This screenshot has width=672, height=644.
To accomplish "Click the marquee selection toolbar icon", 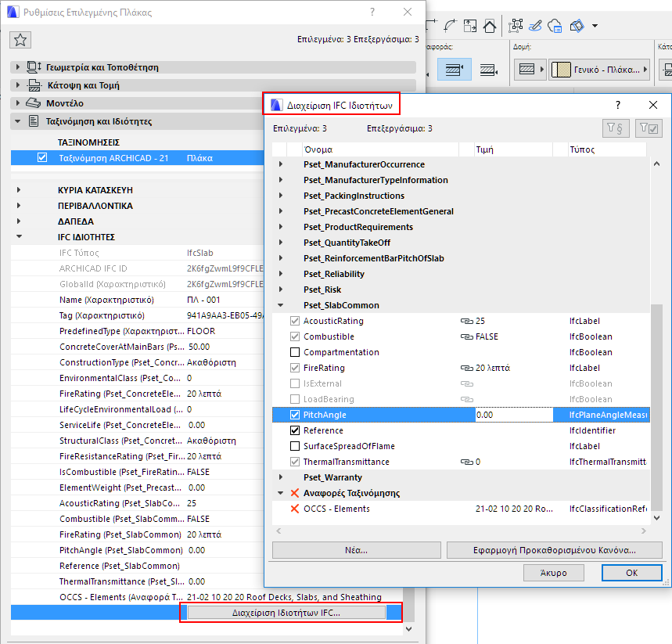I will point(516,26).
